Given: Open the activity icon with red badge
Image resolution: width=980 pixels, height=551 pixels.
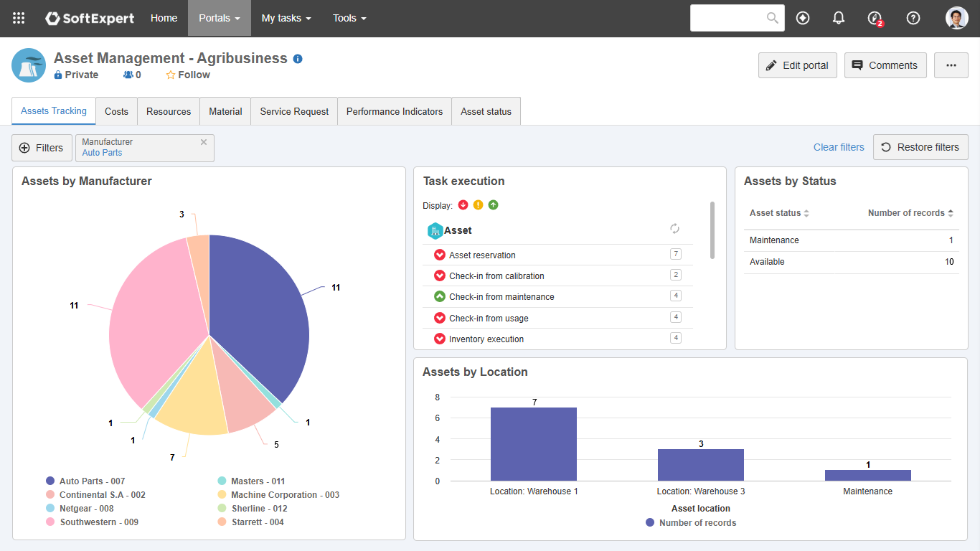Looking at the screenshot, I should tap(875, 19).
